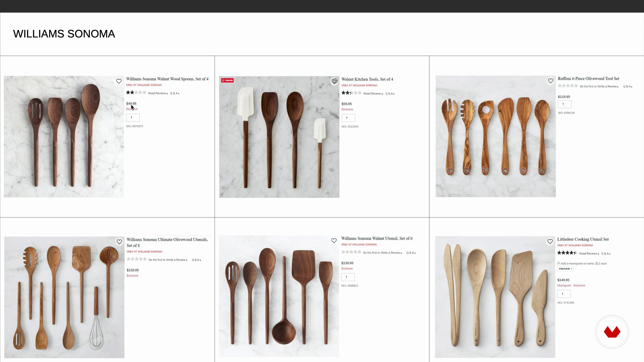Click star rating for Walnut Wood Spoons
Screen dimensions: 644x362
tap(136, 93)
